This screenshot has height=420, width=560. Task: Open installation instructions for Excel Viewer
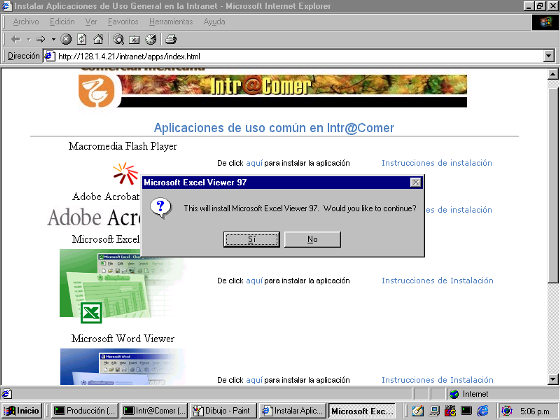point(438,281)
